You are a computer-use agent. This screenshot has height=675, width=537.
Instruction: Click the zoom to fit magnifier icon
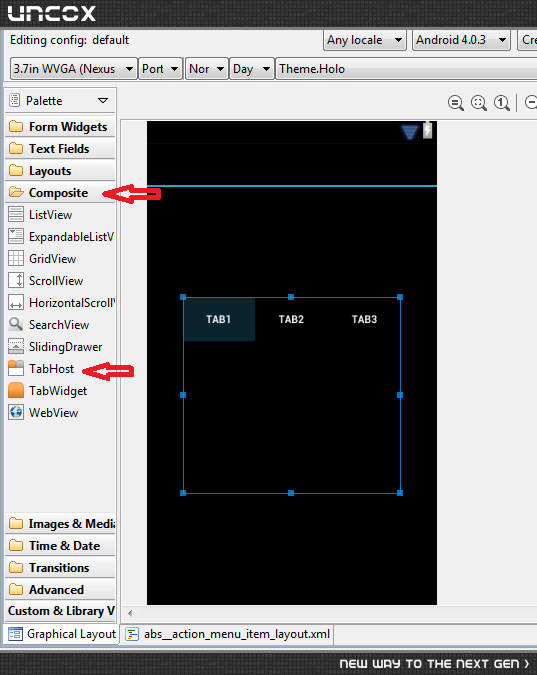click(479, 103)
